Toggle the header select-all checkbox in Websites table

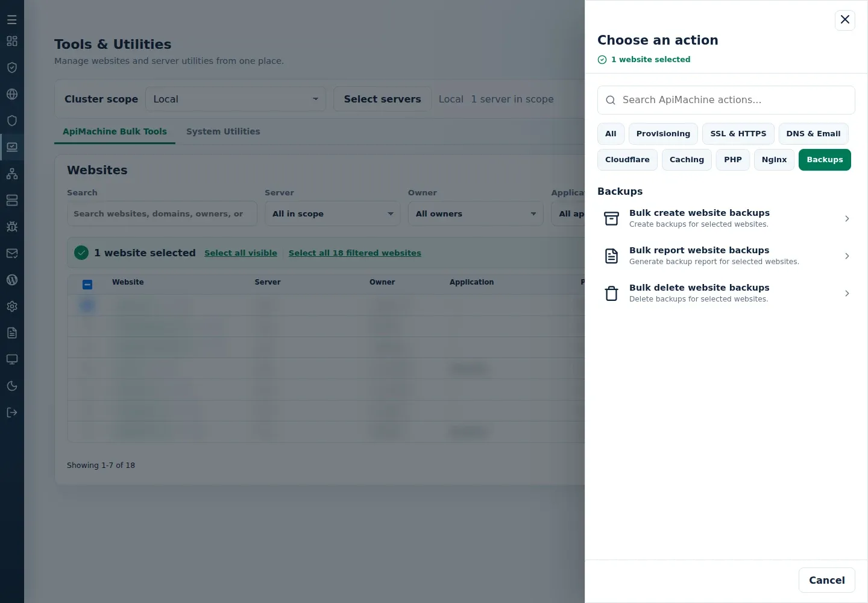click(87, 285)
